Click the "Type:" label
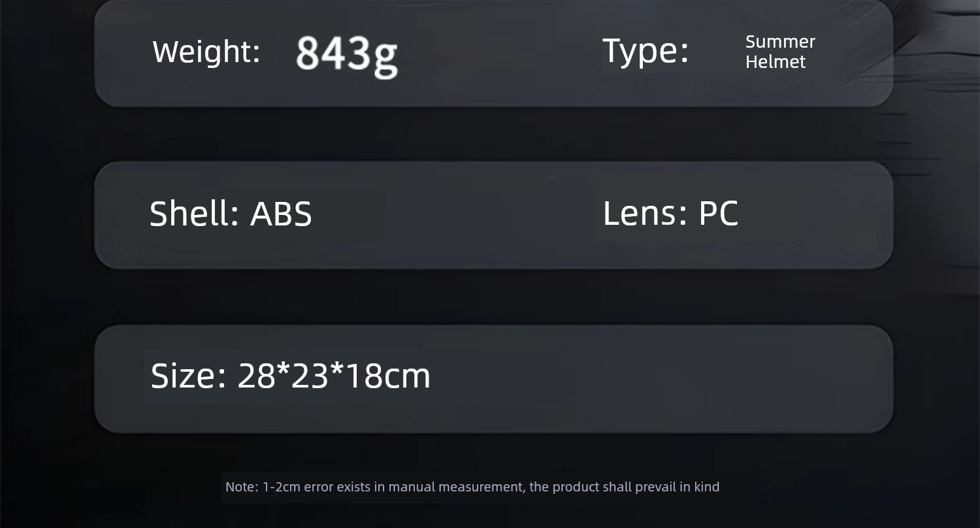980x528 pixels. [x=645, y=50]
